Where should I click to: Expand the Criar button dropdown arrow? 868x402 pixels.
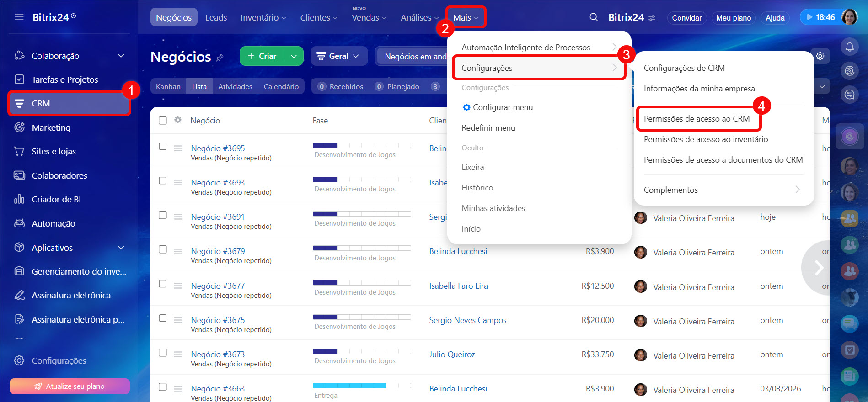tap(294, 56)
